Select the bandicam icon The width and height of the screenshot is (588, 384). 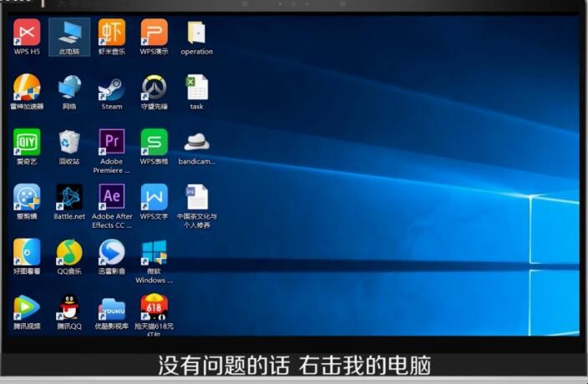point(196,143)
